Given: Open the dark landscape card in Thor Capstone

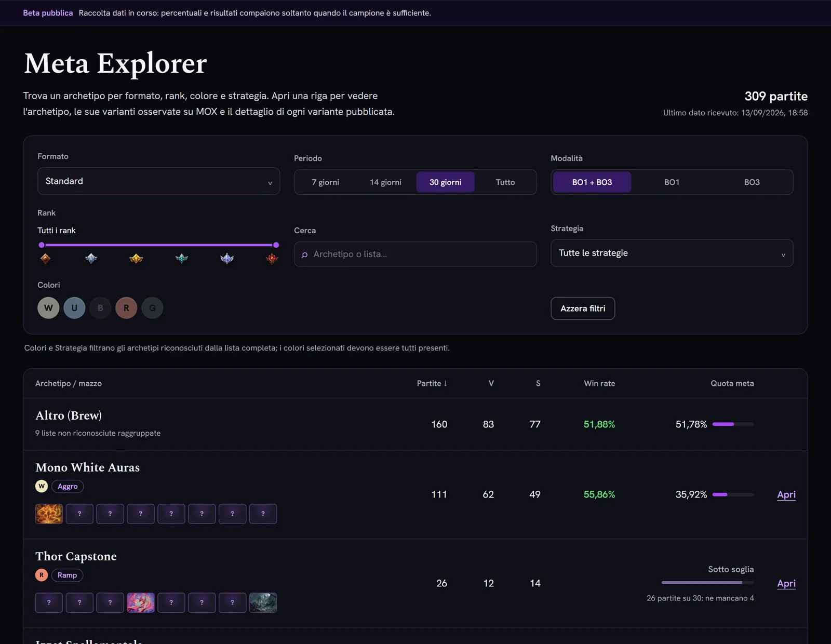Looking at the screenshot, I should 263,602.
